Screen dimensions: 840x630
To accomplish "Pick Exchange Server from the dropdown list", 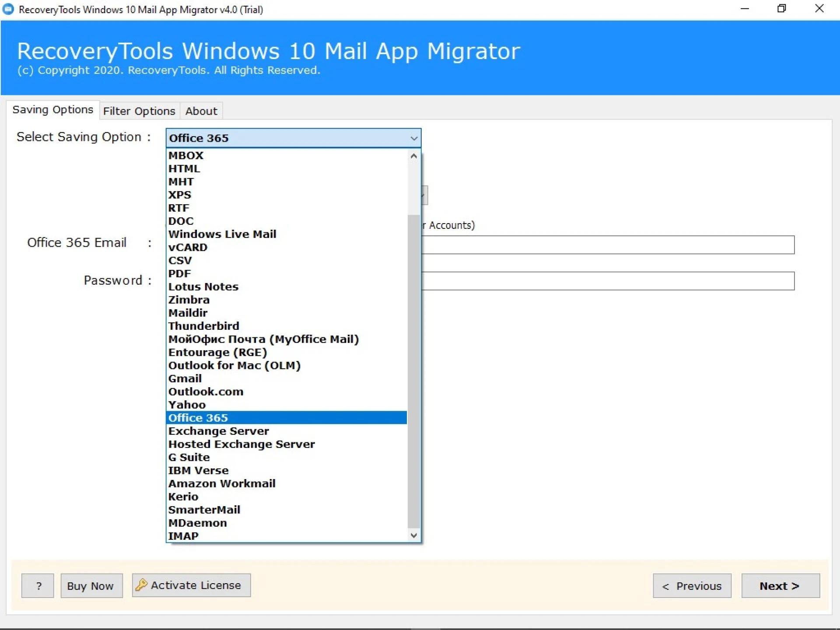I will coord(218,431).
